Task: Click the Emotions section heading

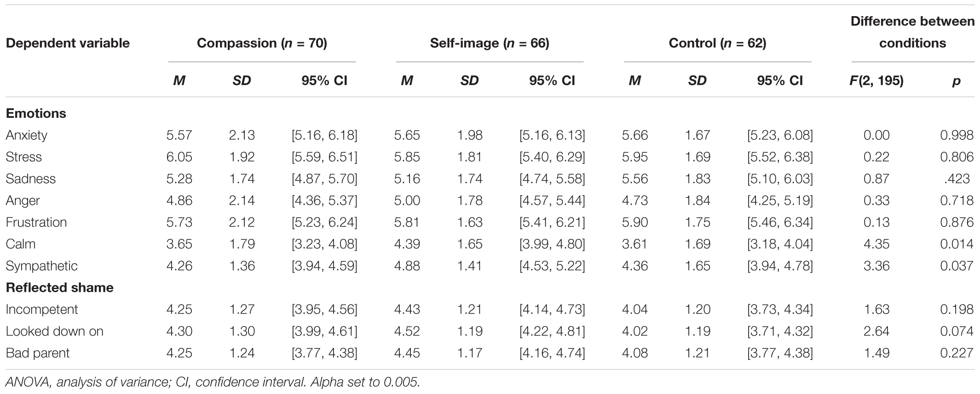Action: pos(36,113)
